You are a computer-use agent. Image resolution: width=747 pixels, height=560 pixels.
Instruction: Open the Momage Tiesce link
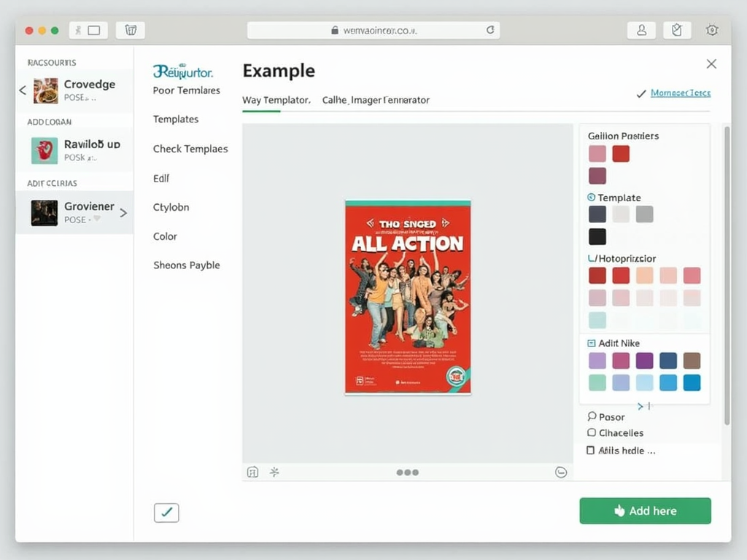681,93
